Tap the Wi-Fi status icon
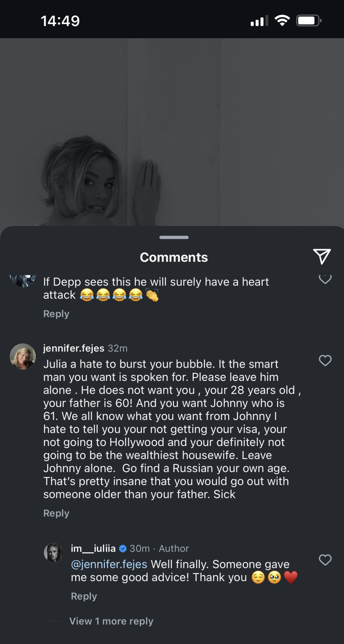Image resolution: width=344 pixels, height=644 pixels. (282, 21)
